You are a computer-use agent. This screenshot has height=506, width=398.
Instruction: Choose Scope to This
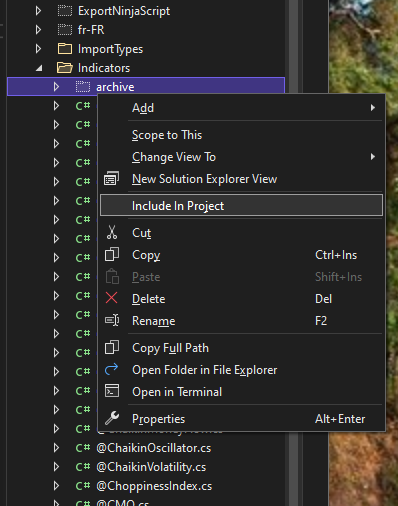[x=241, y=135]
